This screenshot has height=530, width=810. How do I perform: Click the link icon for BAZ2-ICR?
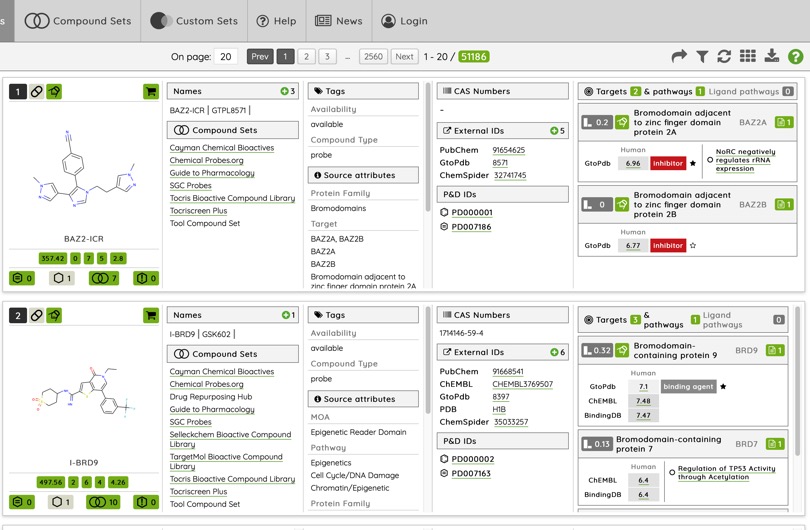tap(36, 92)
